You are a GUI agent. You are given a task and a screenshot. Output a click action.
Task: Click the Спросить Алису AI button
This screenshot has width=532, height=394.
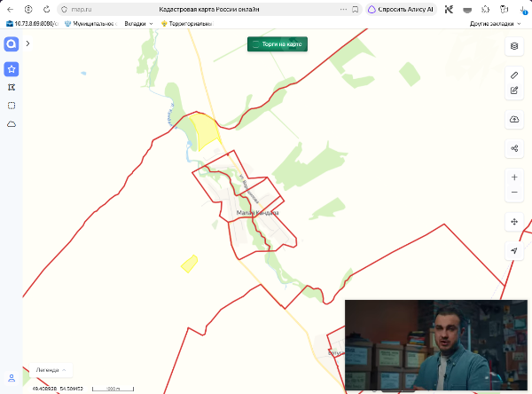(x=401, y=10)
